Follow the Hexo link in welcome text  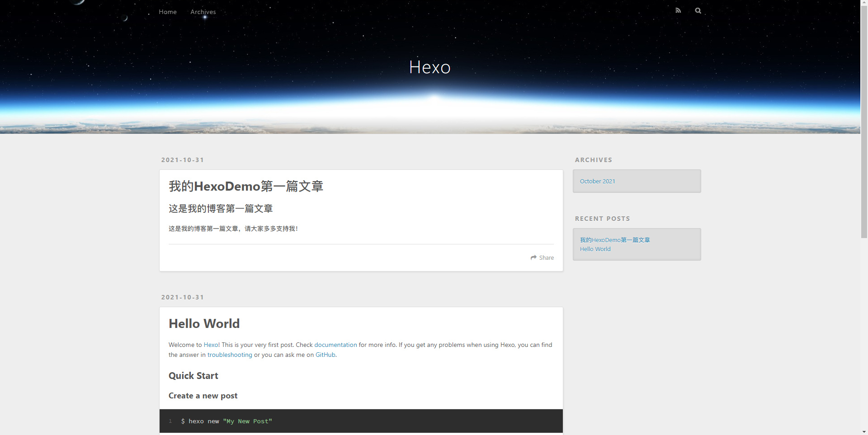point(211,345)
